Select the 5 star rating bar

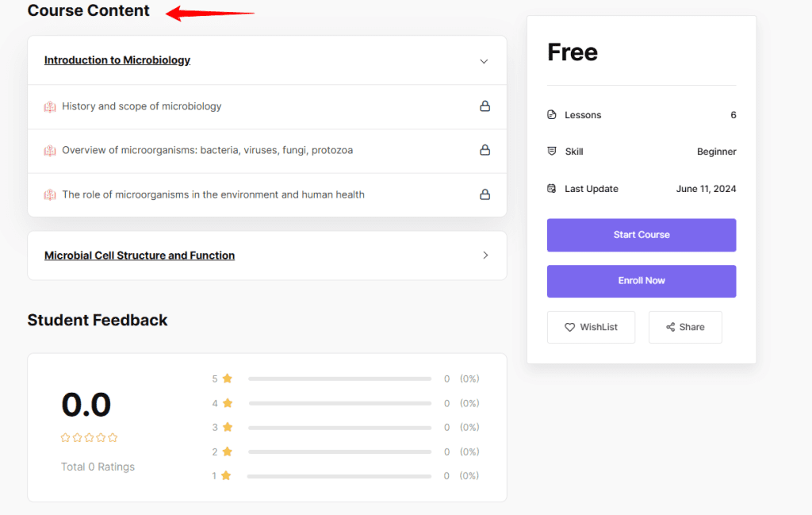pos(339,379)
